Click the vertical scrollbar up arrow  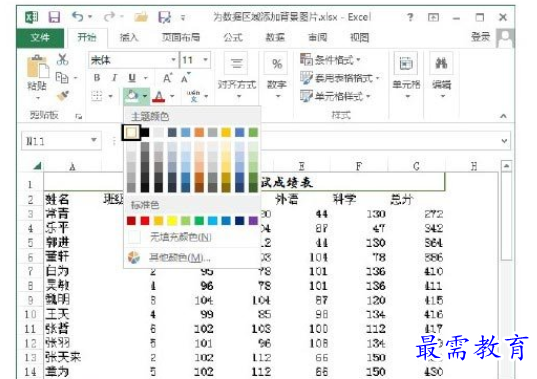click(506, 166)
